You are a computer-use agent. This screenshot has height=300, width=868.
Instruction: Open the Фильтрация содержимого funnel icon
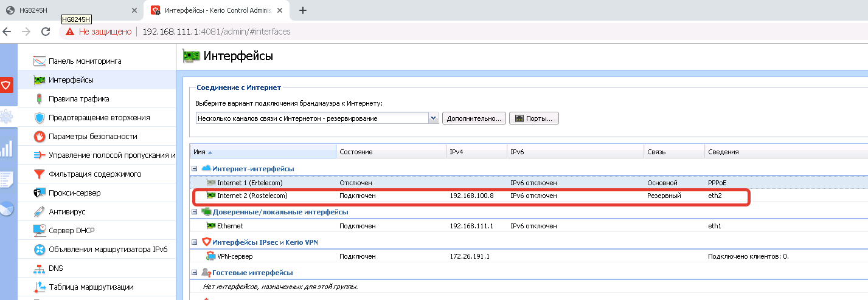[x=40, y=174]
